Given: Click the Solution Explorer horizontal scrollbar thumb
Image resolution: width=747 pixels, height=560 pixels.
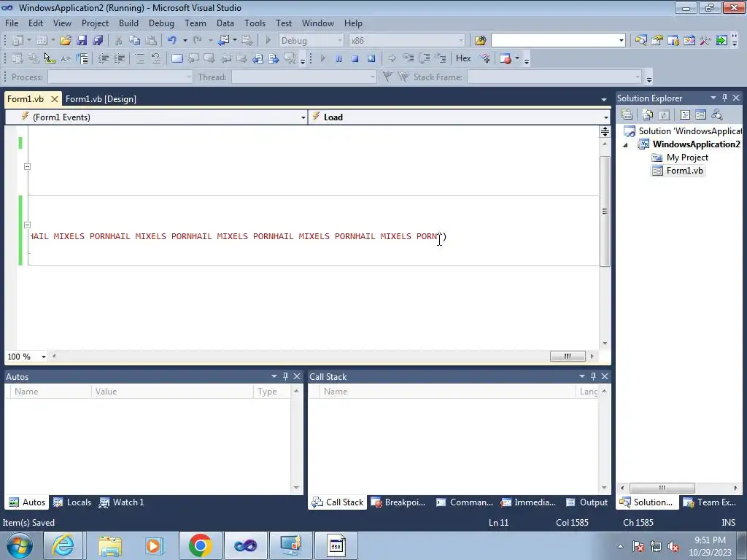Looking at the screenshot, I should 662,488.
